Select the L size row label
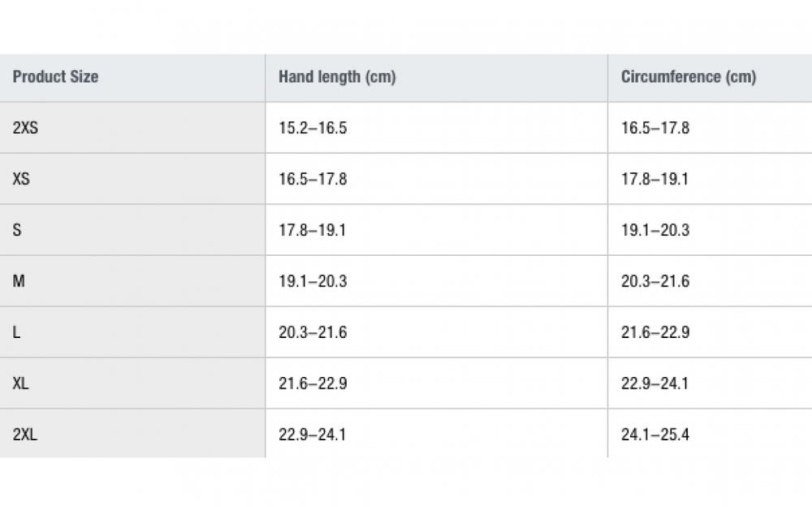The height and width of the screenshot is (507, 812). click(17, 332)
